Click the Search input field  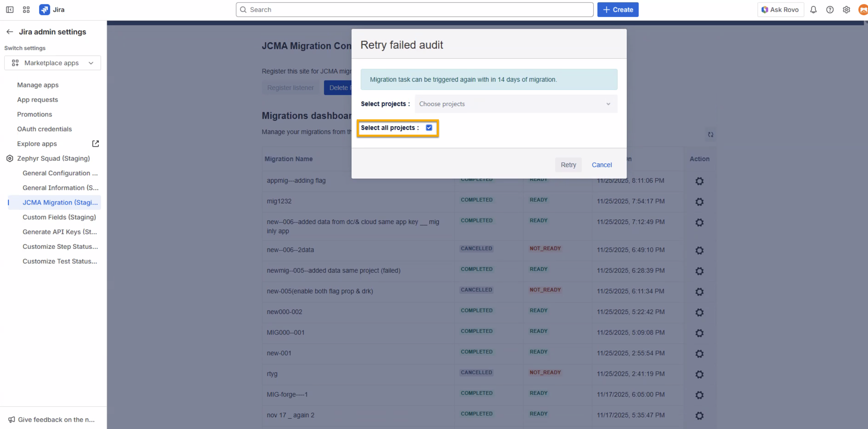[x=414, y=10]
